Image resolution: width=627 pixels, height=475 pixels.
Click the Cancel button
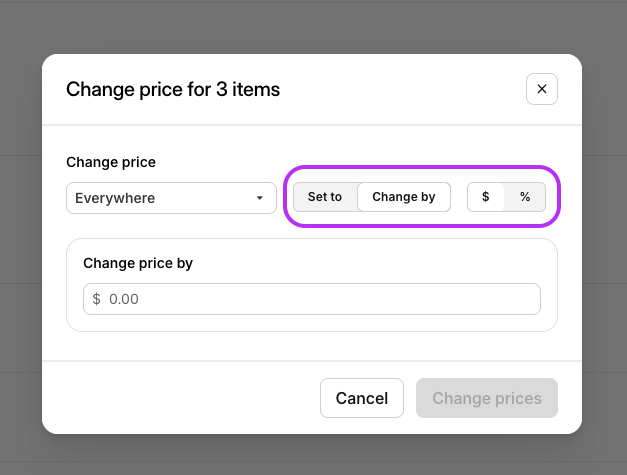[x=361, y=398]
